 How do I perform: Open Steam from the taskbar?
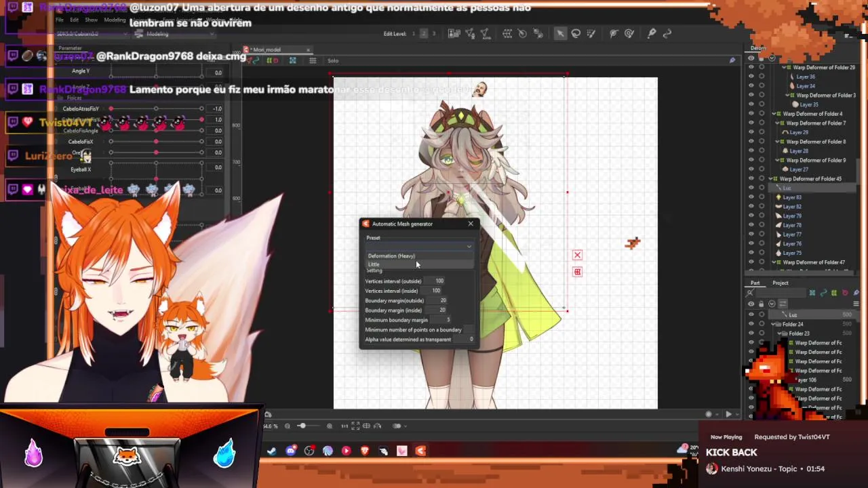272,451
